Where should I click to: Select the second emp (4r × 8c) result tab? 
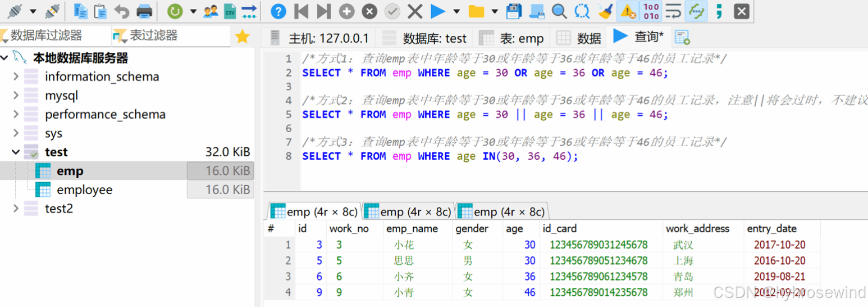tap(407, 211)
